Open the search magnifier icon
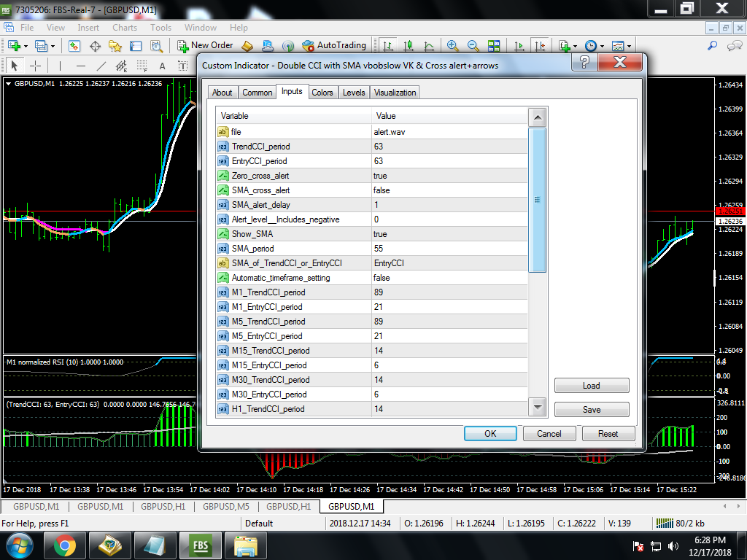 click(x=713, y=46)
